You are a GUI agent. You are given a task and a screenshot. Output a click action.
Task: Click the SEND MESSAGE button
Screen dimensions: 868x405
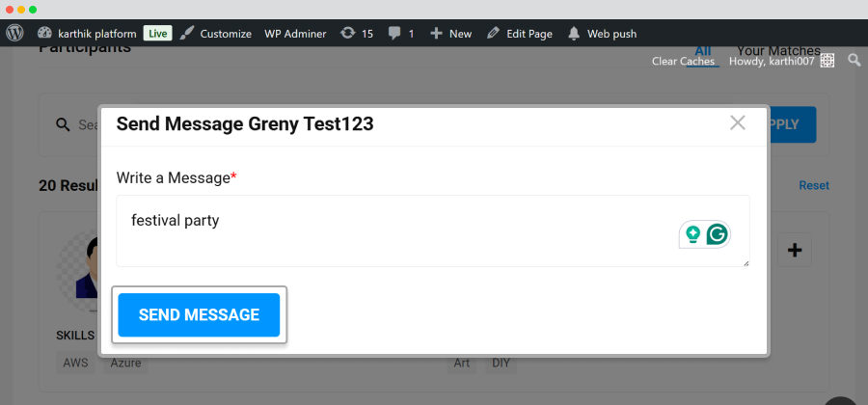(x=199, y=314)
